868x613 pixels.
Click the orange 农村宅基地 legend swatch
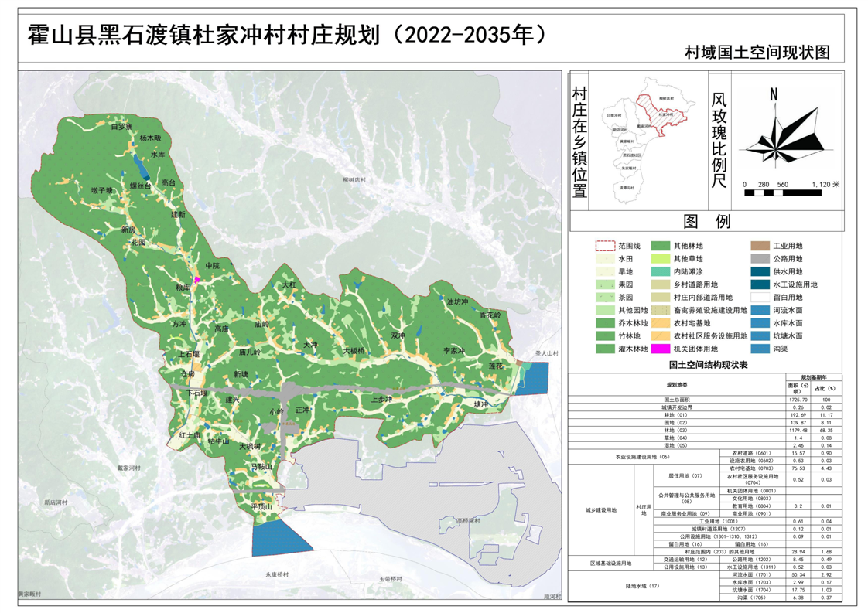point(661,323)
